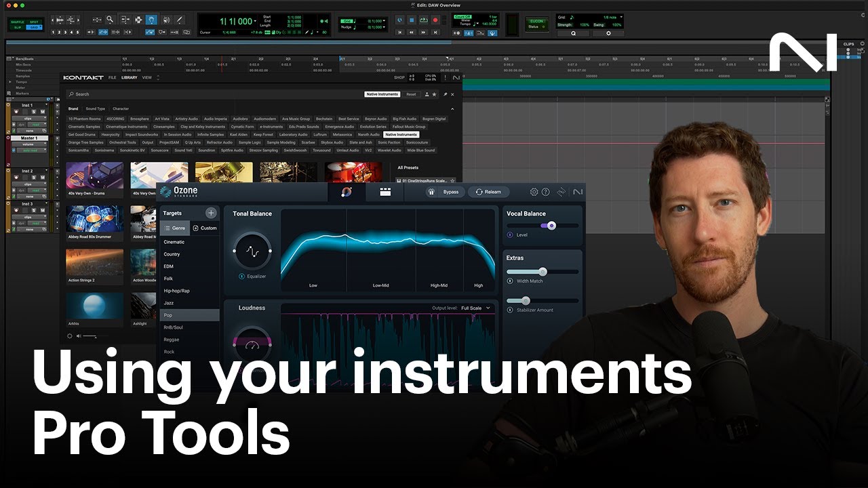Select the Pencil tool in Pro Tools toolbar
868x488 pixels.
click(179, 20)
